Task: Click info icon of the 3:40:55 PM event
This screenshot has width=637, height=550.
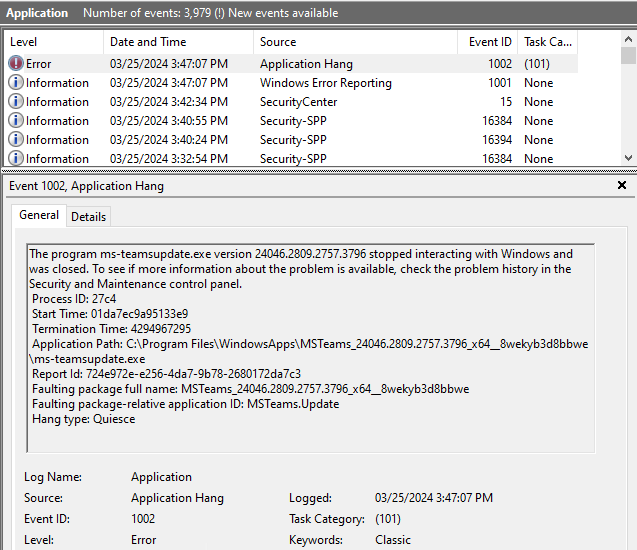Action: coord(15,121)
